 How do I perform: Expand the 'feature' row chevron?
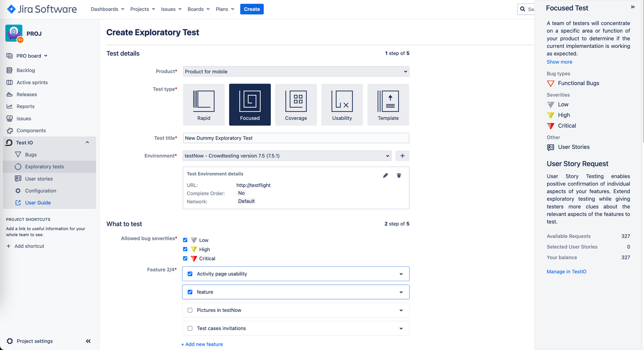coord(401,292)
